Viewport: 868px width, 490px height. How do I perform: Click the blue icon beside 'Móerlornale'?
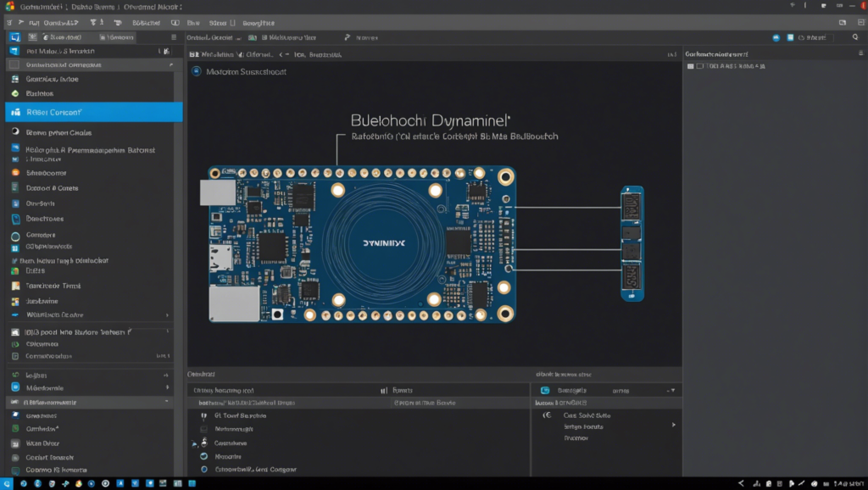(15, 387)
